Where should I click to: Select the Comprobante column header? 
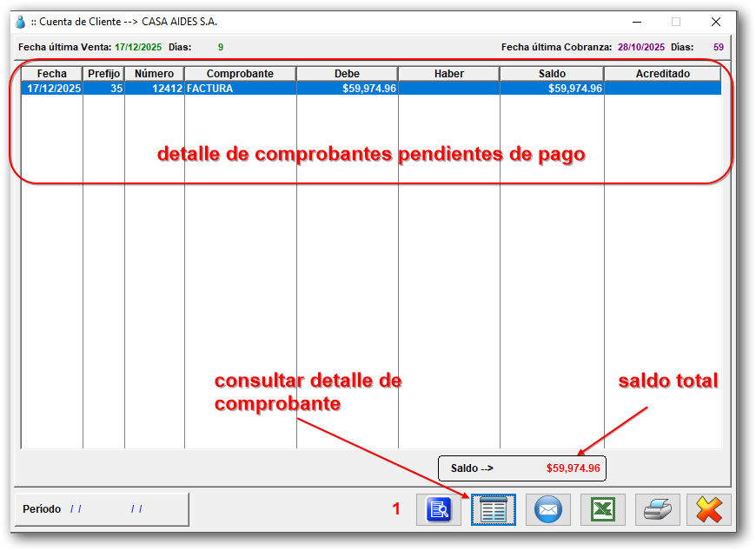coord(240,74)
